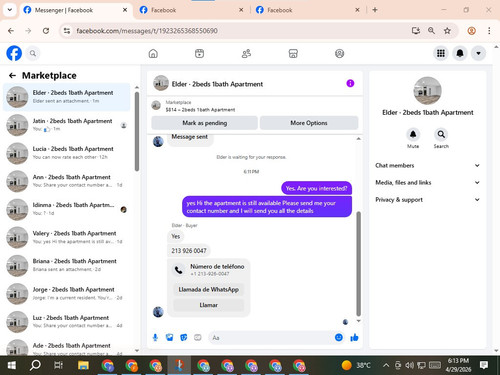This screenshot has height=375, width=500.
Task: Open Idinma - 2beds 1bath conversation
Action: pyautogui.click(x=67, y=209)
